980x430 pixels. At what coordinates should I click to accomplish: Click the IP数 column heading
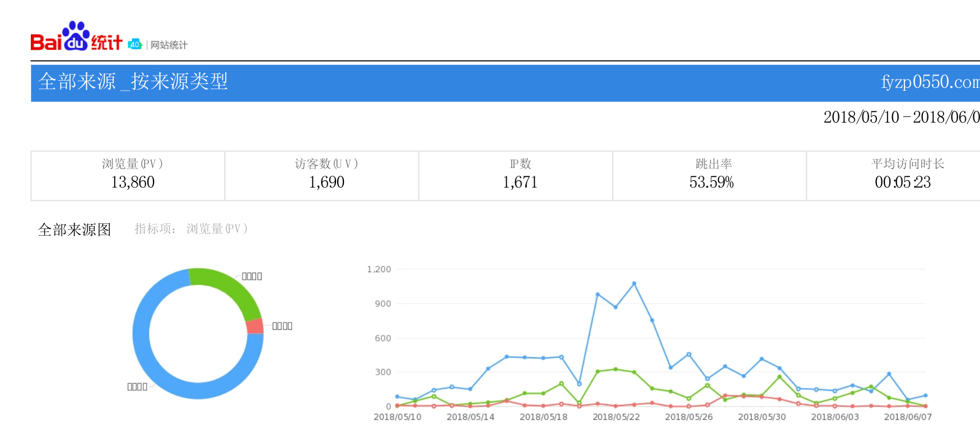[520, 163]
